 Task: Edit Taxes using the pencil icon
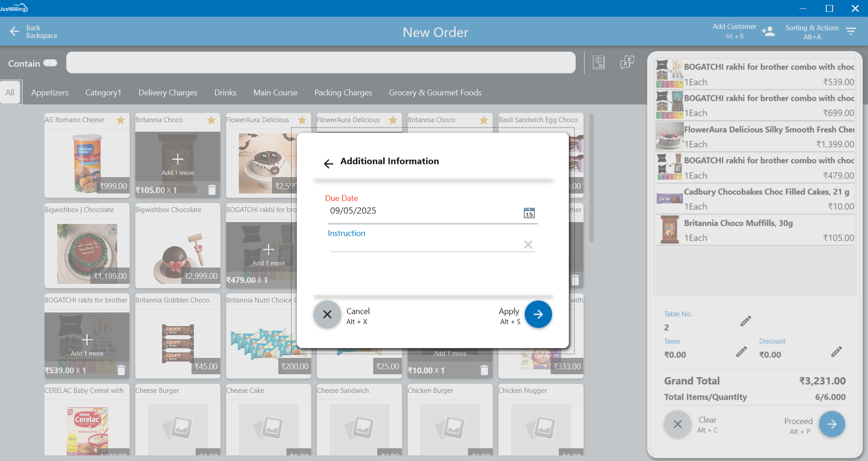[741, 352]
